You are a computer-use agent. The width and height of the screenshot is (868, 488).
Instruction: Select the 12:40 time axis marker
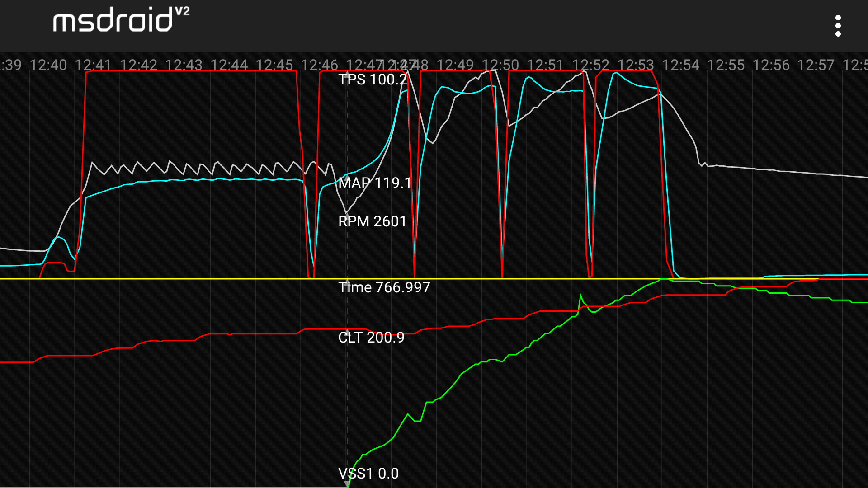tap(48, 65)
